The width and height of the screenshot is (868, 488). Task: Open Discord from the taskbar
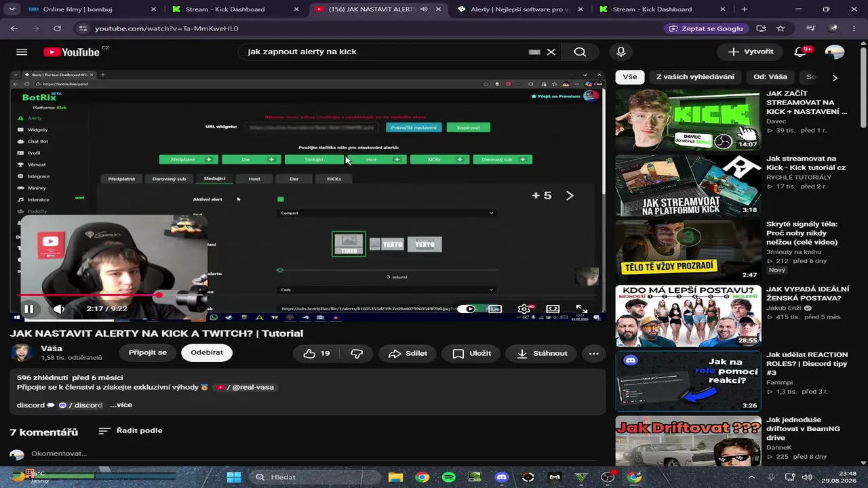(x=501, y=477)
